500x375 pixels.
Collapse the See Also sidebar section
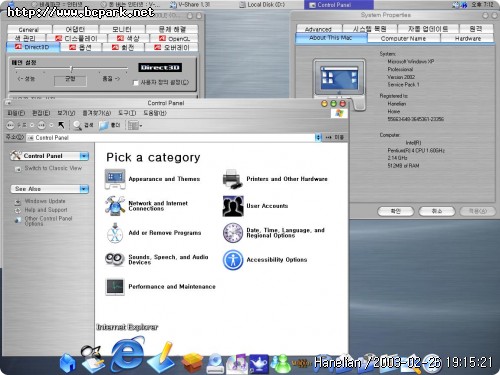(84, 189)
